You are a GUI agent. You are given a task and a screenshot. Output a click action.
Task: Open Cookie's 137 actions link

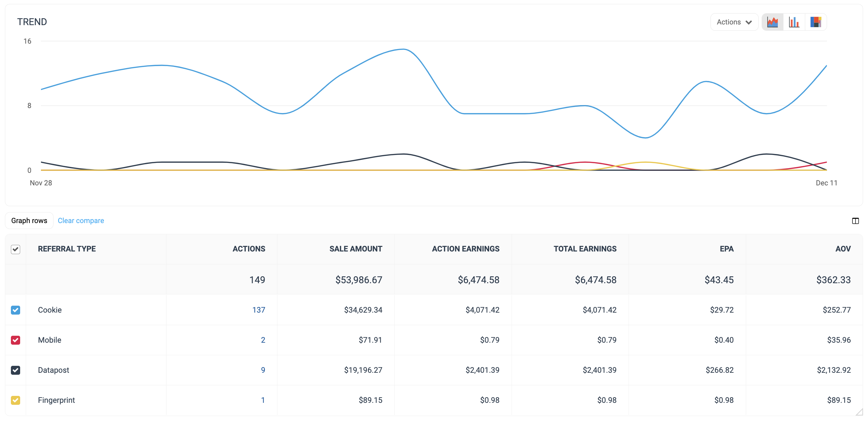click(x=258, y=310)
